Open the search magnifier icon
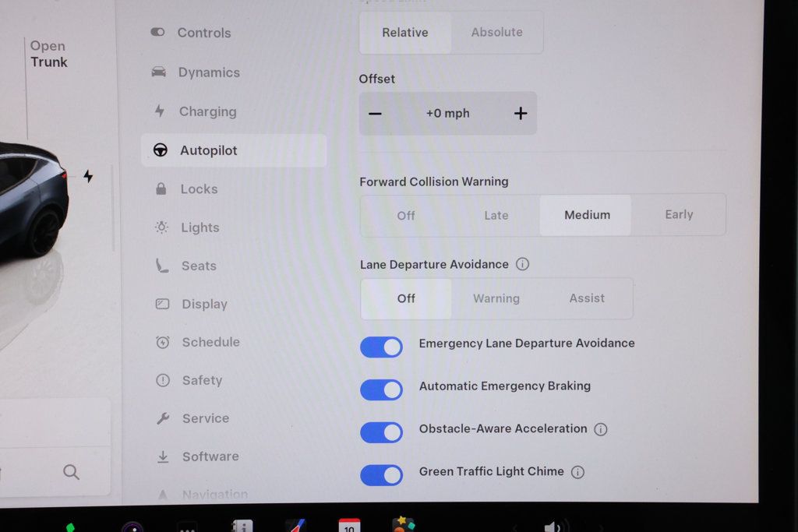798x532 pixels. coord(71,472)
